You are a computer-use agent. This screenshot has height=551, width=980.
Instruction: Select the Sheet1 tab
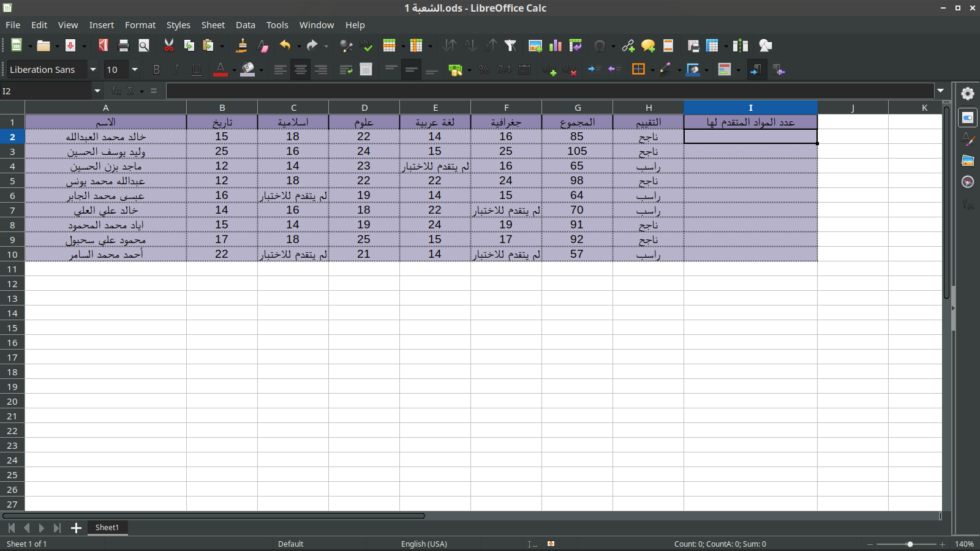coord(107,528)
